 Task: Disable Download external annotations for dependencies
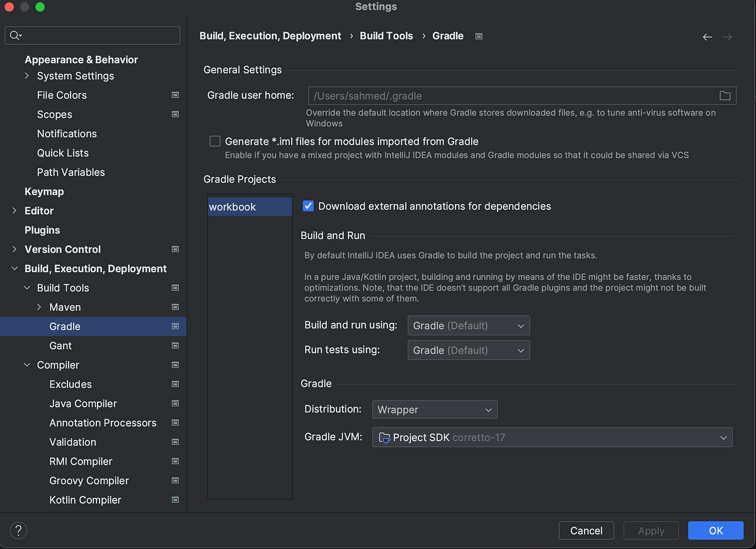tap(308, 205)
